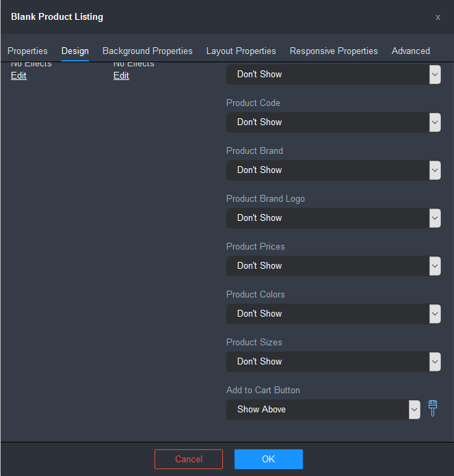Switch to the Properties tab
Image resolution: width=454 pixels, height=476 pixels.
27,51
